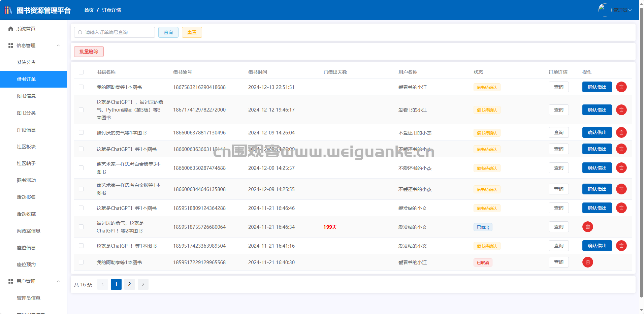Open 座位信息 in the sidebar
Viewport: 644px width, 314px height.
(34, 248)
